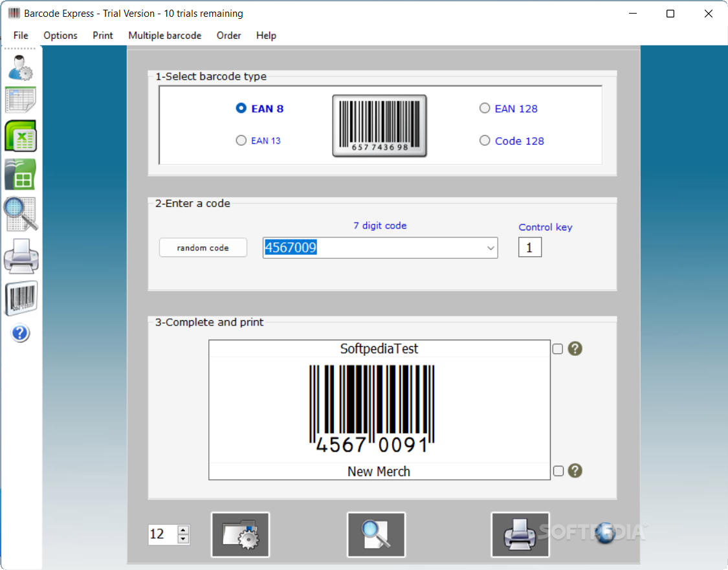Click the printer icon in the sidebar

pos(21,256)
